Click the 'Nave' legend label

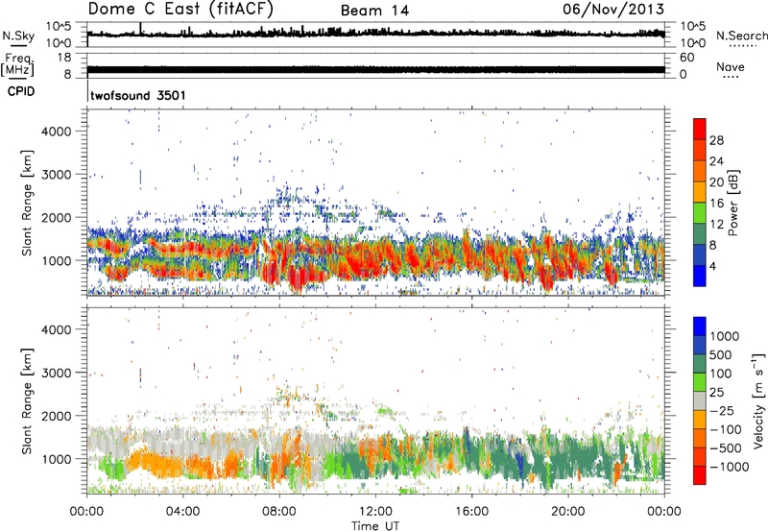click(x=731, y=66)
